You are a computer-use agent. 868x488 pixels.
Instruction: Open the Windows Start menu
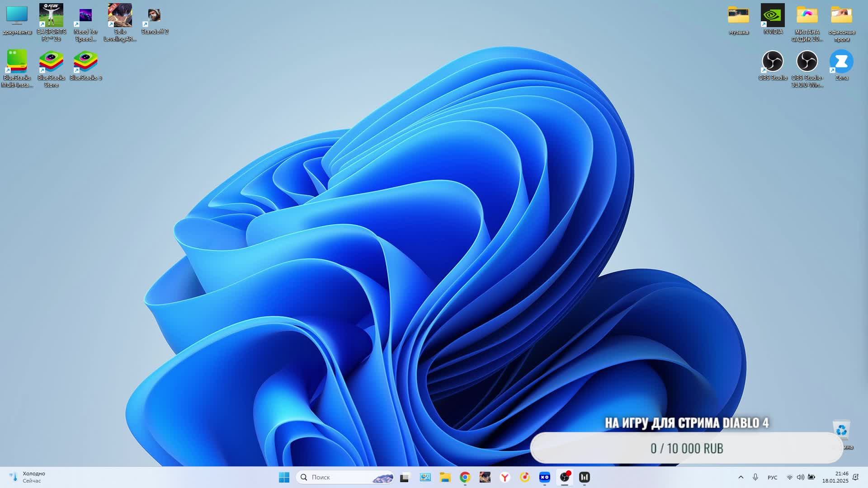click(284, 477)
